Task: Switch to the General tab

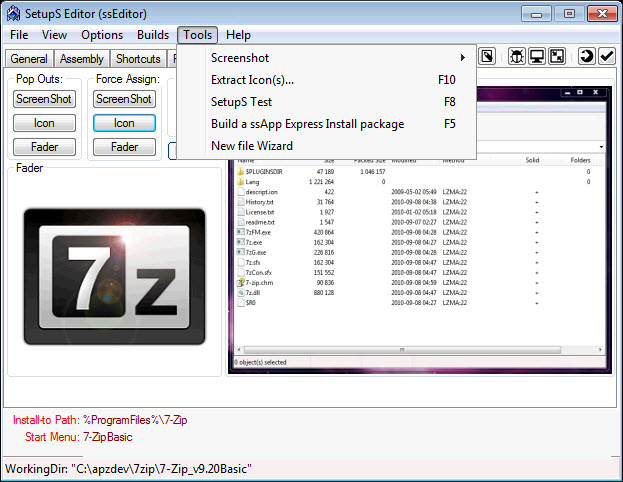Action: point(29,59)
